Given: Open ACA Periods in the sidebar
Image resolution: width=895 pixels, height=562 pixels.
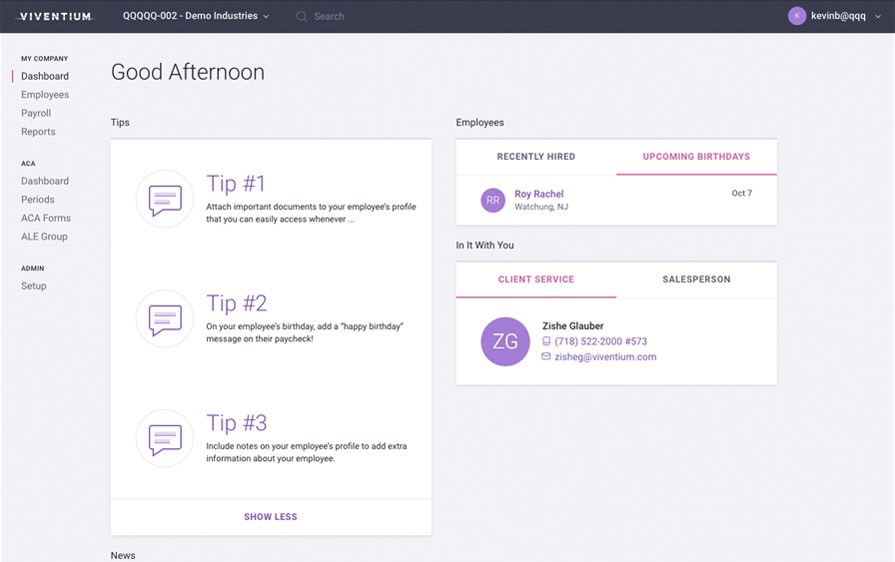Looking at the screenshot, I should click(38, 200).
